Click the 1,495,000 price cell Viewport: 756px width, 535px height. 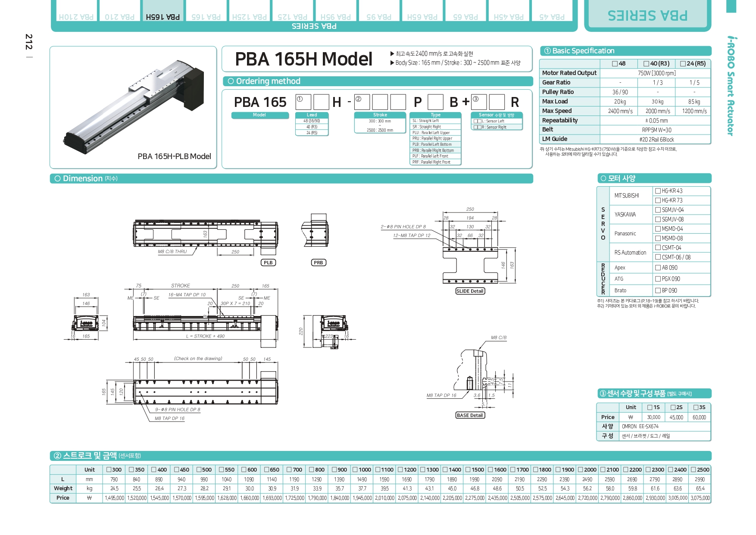[x=114, y=498]
